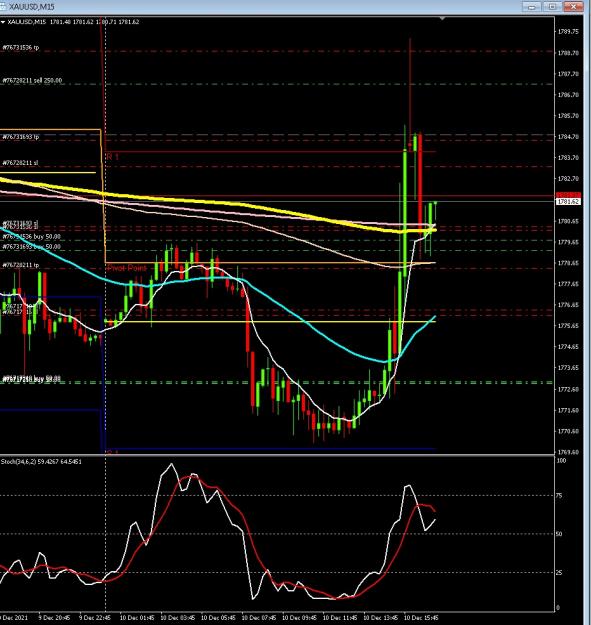The image size is (591, 625).
Task: Click the red Pivot Point label
Action: 127,268
